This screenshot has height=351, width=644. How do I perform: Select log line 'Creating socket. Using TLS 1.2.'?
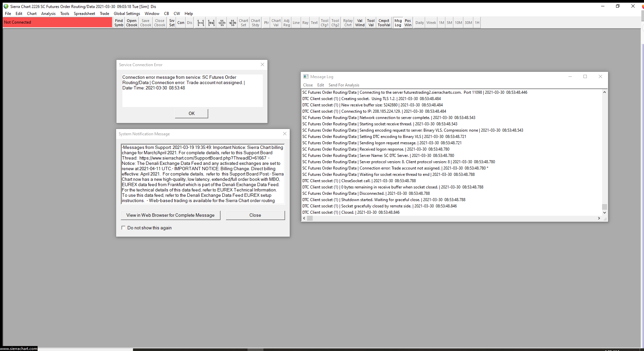pyautogui.click(x=372, y=99)
